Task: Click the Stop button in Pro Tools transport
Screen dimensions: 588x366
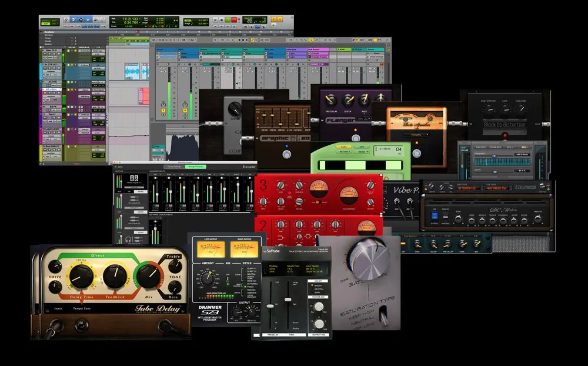Action: [222, 19]
